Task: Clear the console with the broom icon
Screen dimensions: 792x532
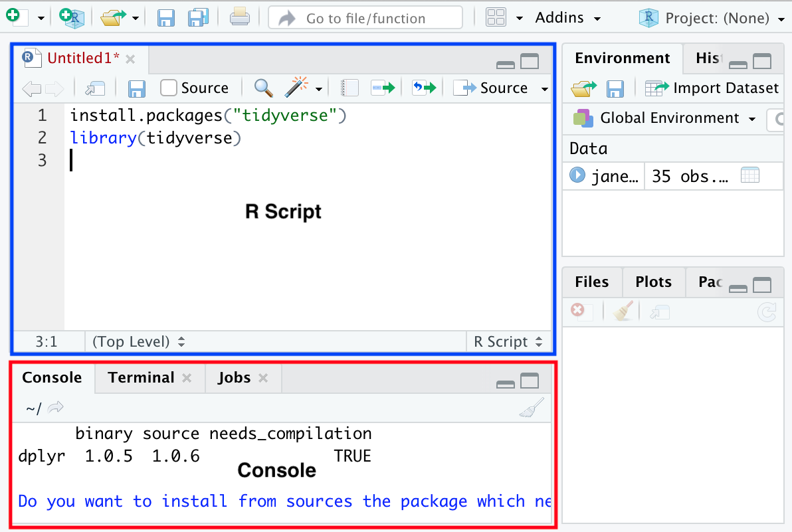Action: (x=532, y=407)
